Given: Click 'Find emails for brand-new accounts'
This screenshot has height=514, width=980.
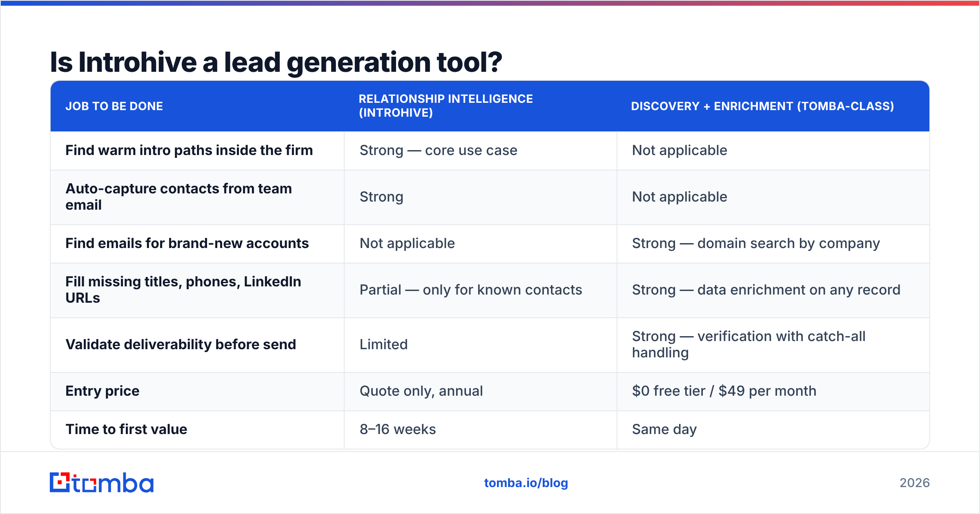Looking at the screenshot, I should click(x=187, y=243).
